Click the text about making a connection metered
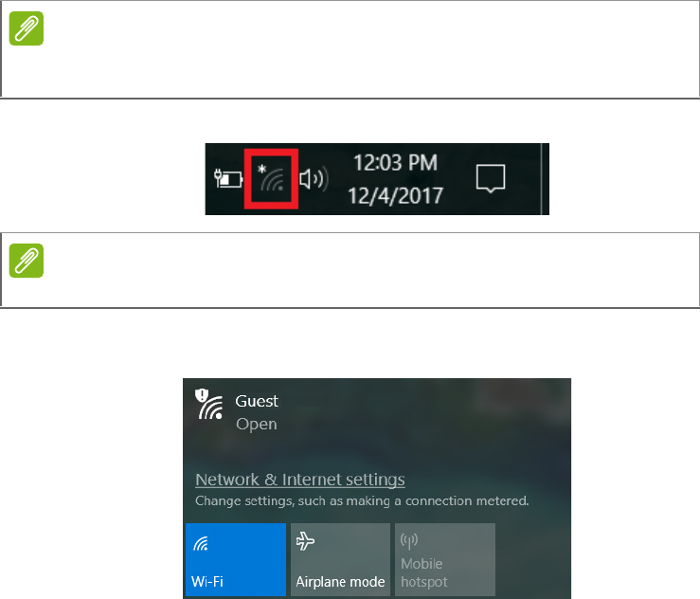The width and height of the screenshot is (700, 599). pyautogui.click(x=362, y=501)
